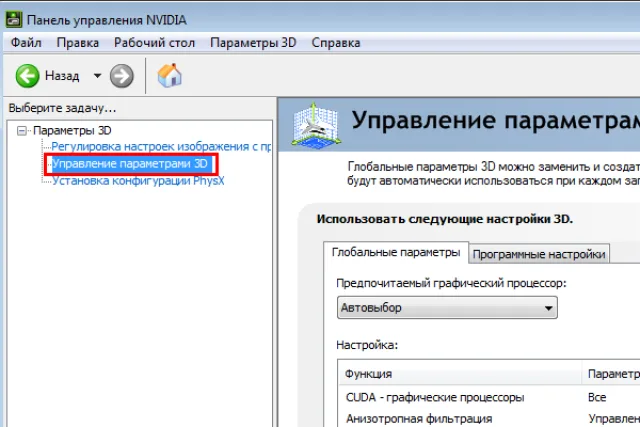This screenshot has width=640, height=427.
Task: Open Регулировка настроек изображения link
Action: [x=161, y=147]
